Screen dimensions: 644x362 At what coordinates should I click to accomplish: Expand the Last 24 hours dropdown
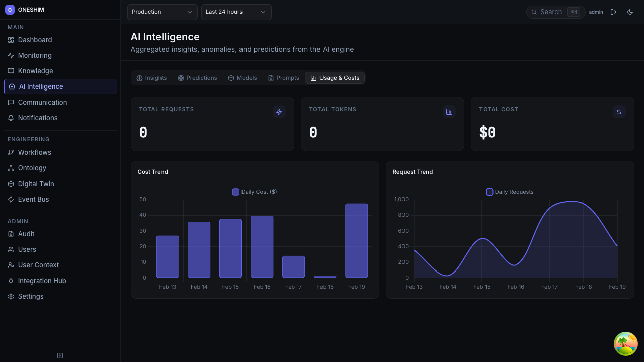click(x=236, y=12)
